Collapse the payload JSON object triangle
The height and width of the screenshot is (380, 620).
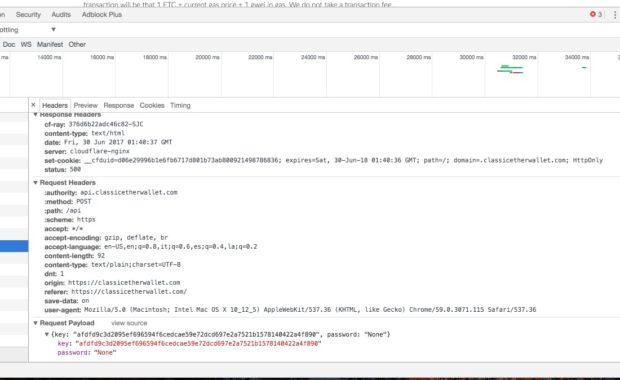point(47,335)
